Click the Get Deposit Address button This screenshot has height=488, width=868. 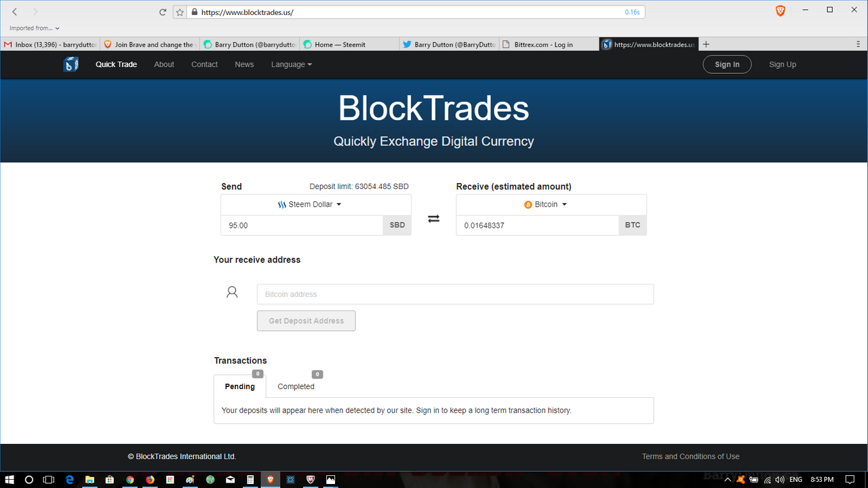306,321
